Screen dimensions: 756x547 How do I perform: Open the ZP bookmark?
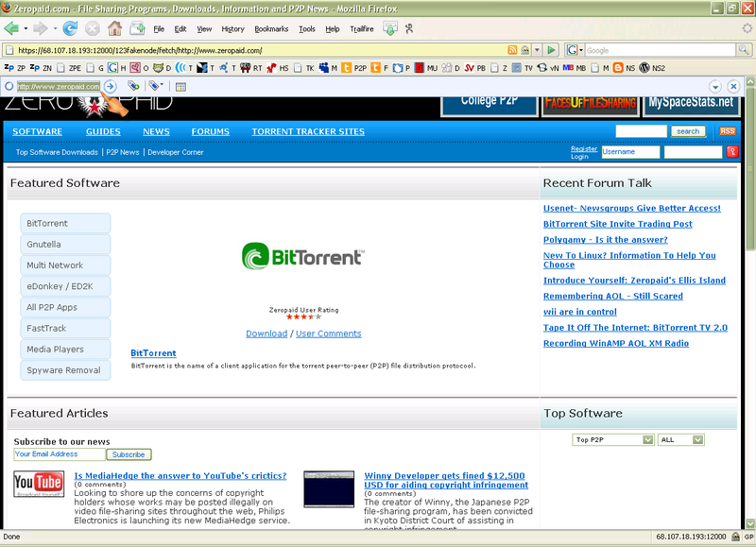14,68
